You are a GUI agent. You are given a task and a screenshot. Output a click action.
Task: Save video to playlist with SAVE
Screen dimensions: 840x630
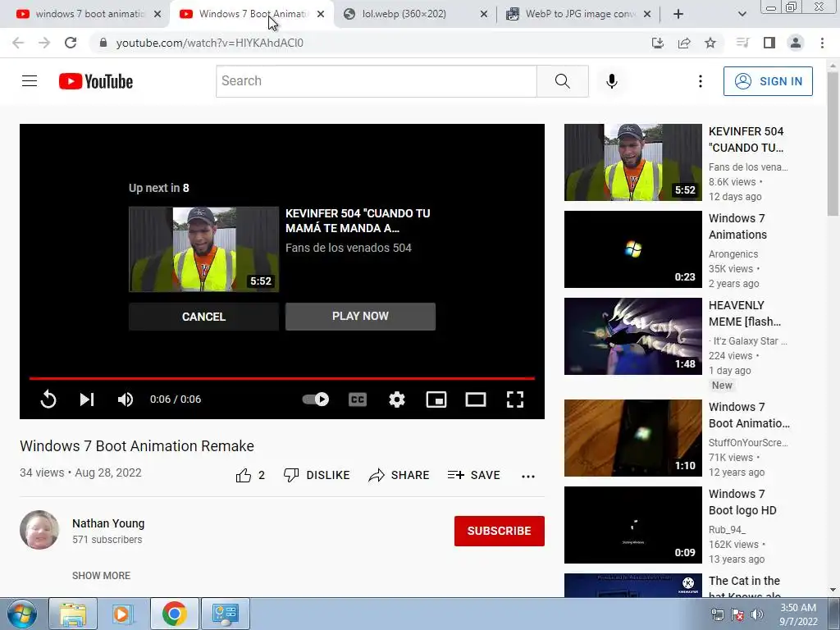(473, 475)
